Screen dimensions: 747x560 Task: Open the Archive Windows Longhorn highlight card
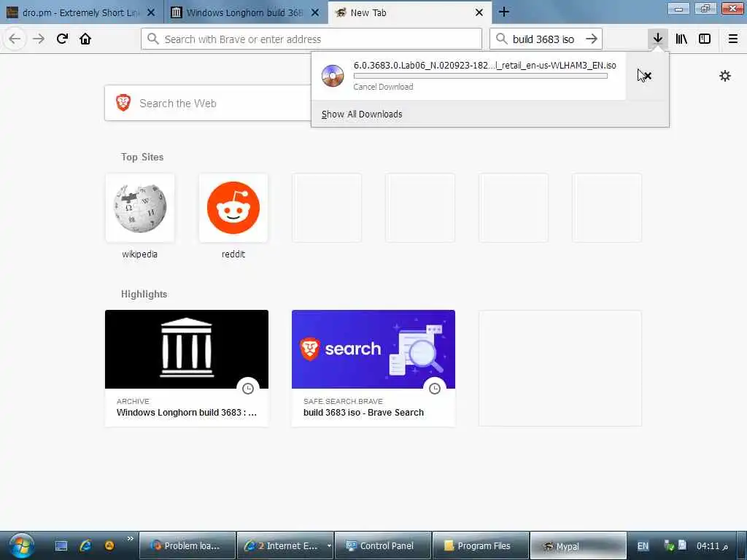(x=186, y=368)
